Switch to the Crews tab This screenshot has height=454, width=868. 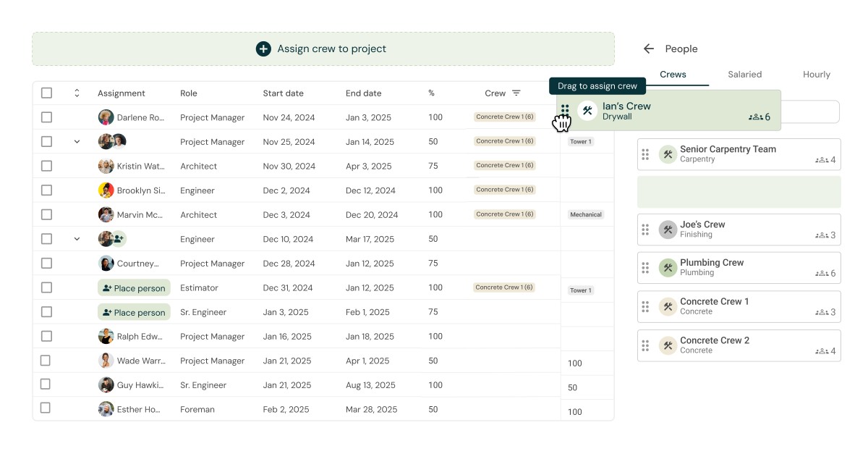[x=673, y=75]
